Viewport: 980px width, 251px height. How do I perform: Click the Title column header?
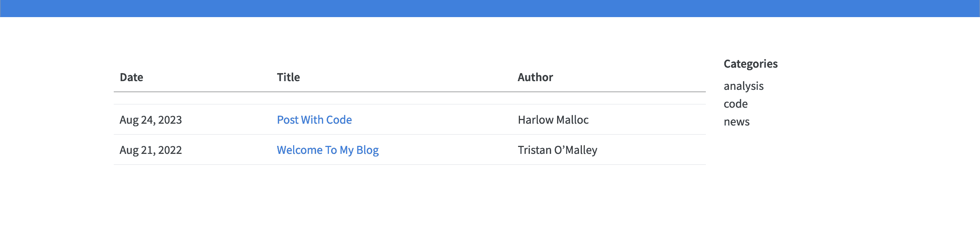(288, 77)
